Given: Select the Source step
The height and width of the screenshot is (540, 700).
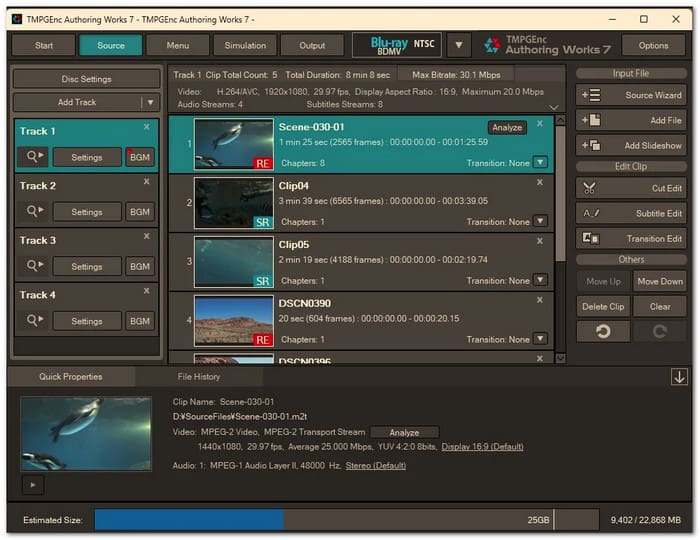Looking at the screenshot, I should pos(111,46).
